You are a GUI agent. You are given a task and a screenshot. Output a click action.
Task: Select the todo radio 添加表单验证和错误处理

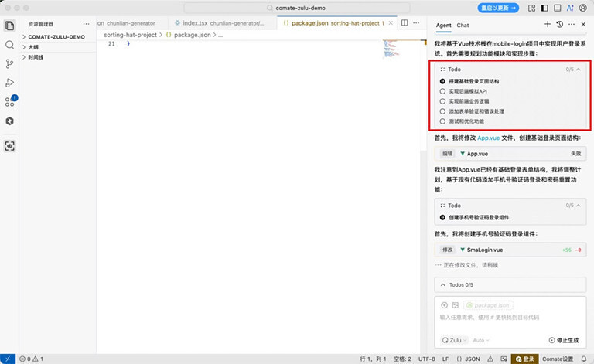[x=442, y=111]
